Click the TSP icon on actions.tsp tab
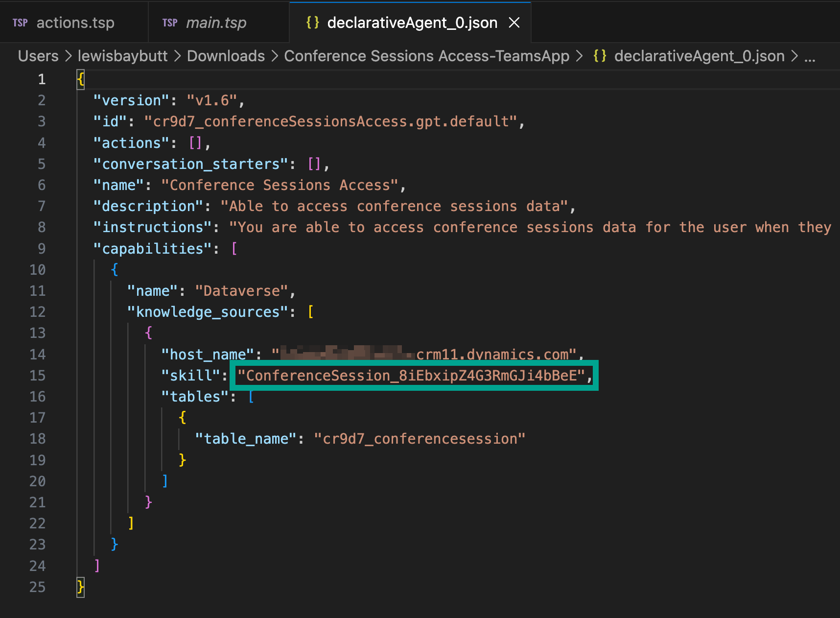The image size is (840, 618). (20, 23)
